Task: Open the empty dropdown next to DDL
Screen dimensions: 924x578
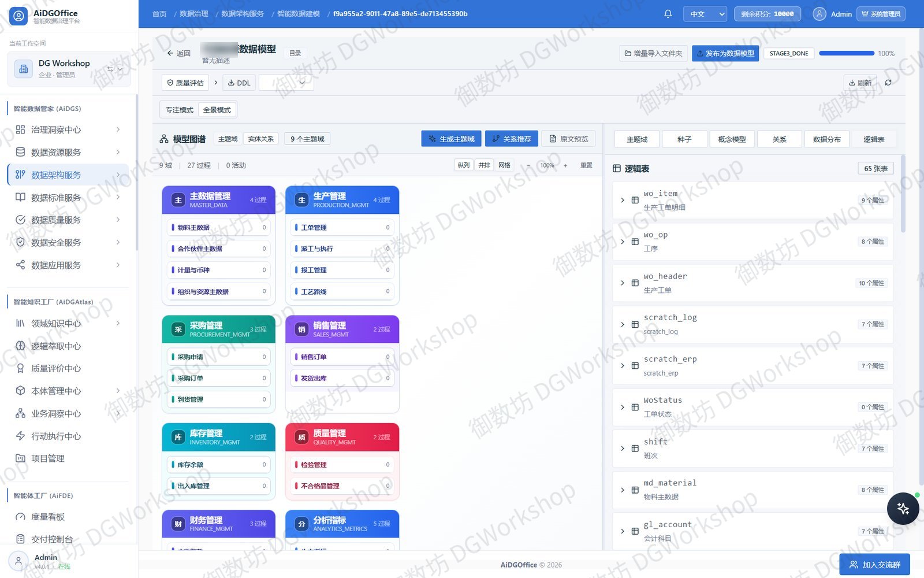Action: coord(286,83)
